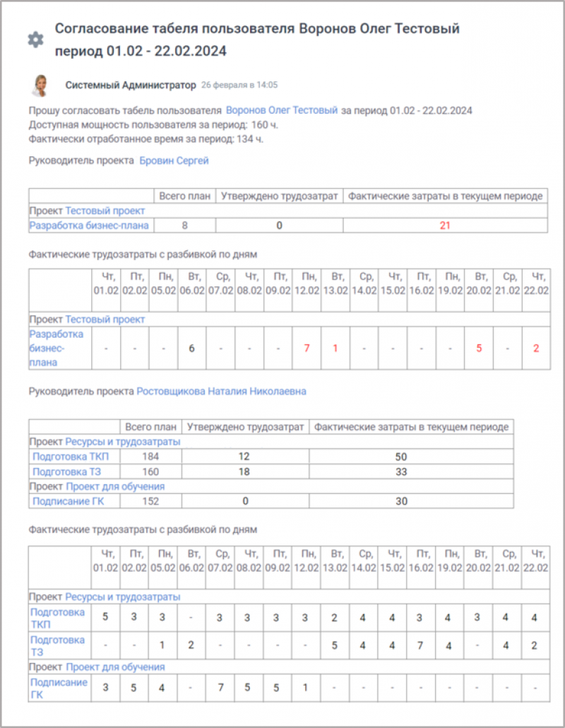565x728 pixels.
Task: Open Подготовка ТКП task in daily breakdown table
Action: (x=57, y=618)
